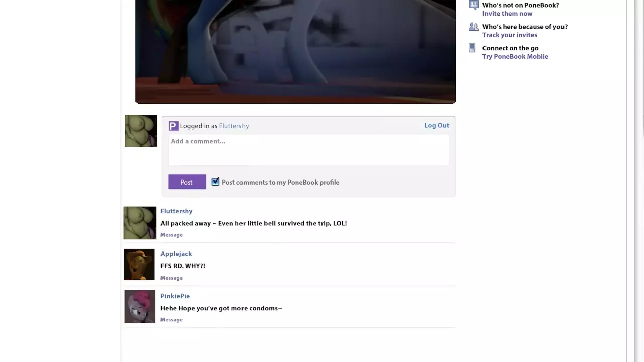Viewport: 644px width, 362px height.
Task: Toggle "Post comments to my PoneBook profile" checkbox
Action: point(215,182)
